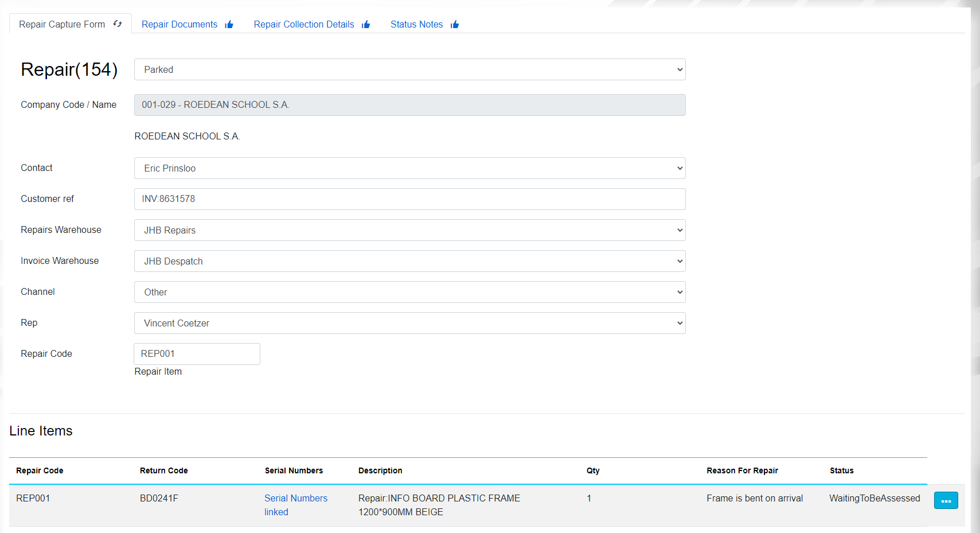Click the Qty column header
980x533 pixels.
click(593, 470)
